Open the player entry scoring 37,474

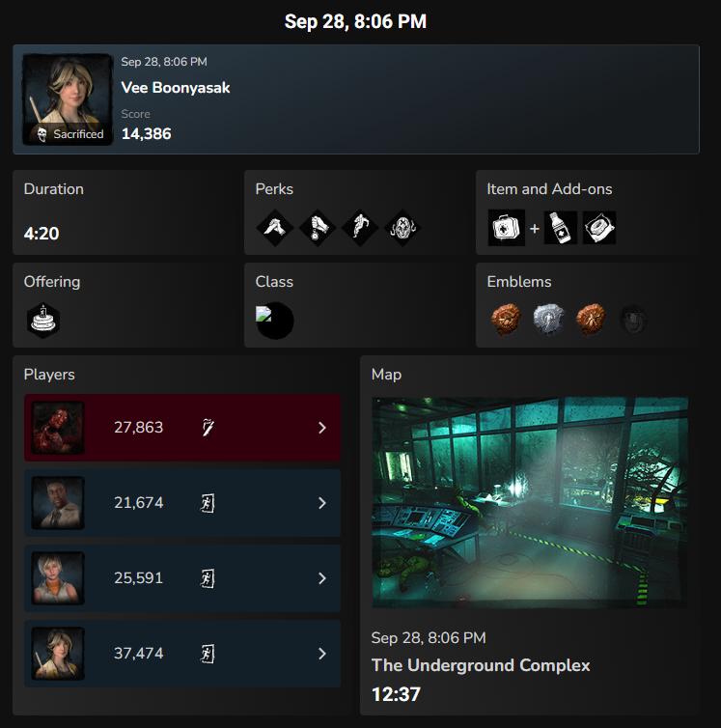[x=182, y=654]
